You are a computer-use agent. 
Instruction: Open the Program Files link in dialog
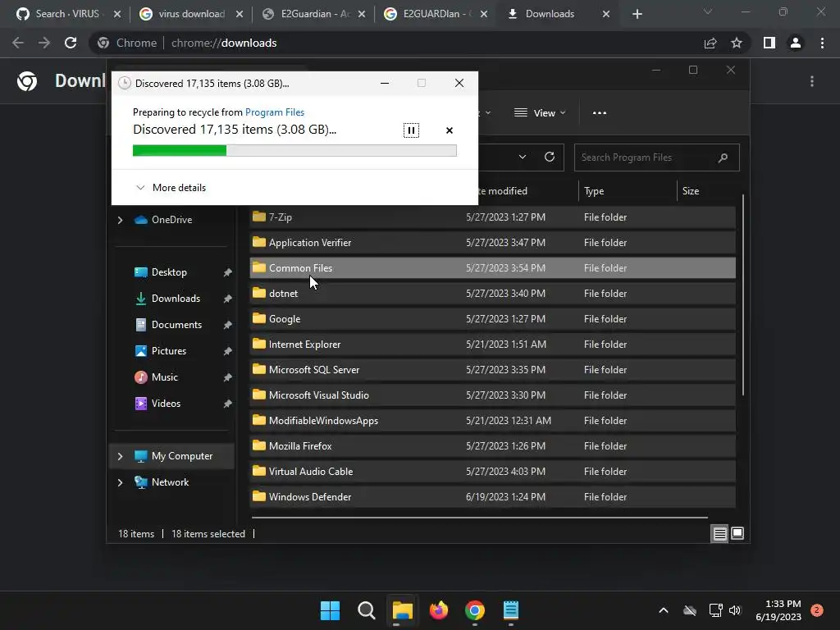(274, 112)
